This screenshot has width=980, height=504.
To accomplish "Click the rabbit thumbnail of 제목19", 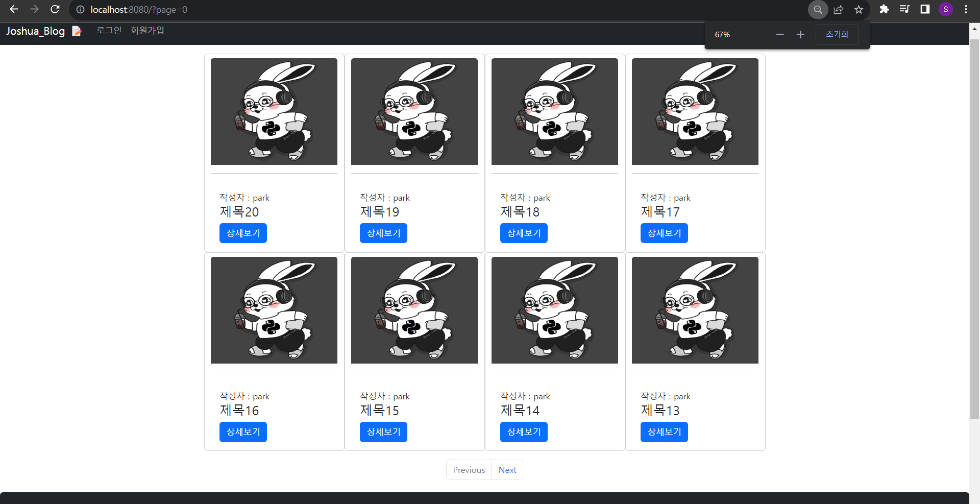I will click(414, 111).
